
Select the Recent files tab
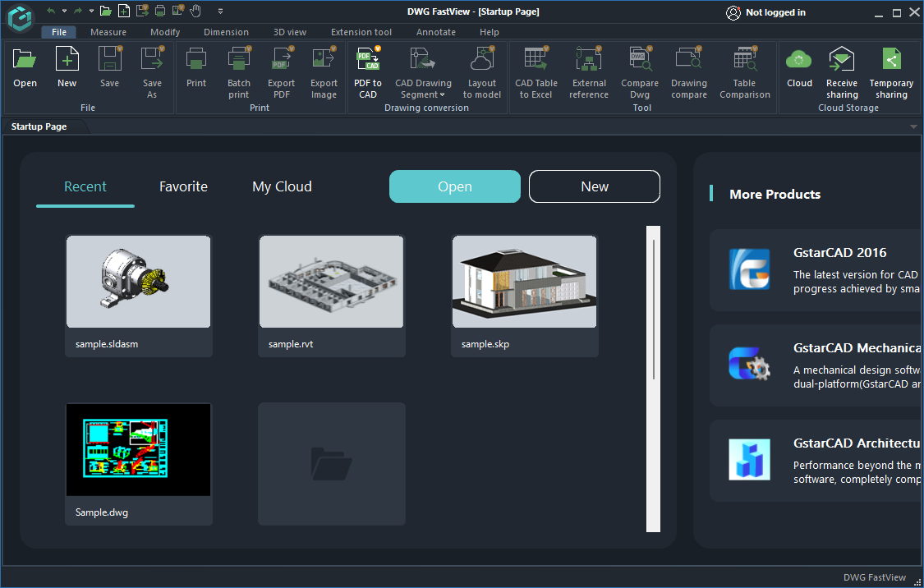(x=85, y=186)
